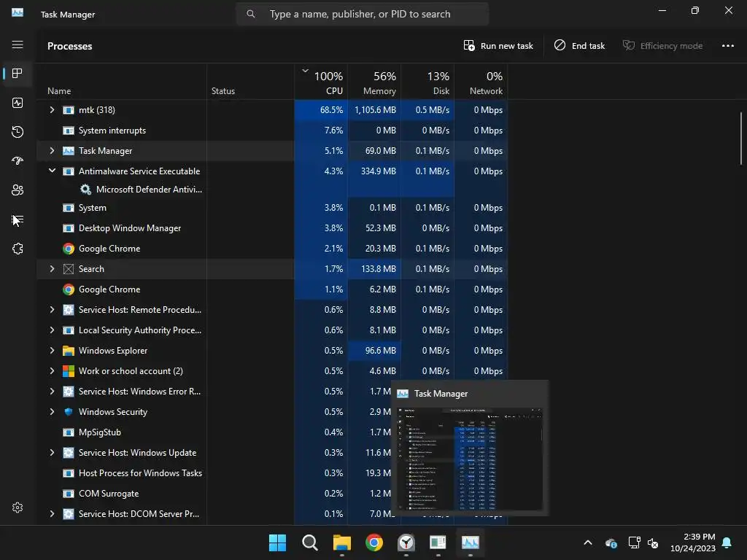The height and width of the screenshot is (560, 747).
Task: Click the Work or school account icon
Action: click(69, 371)
